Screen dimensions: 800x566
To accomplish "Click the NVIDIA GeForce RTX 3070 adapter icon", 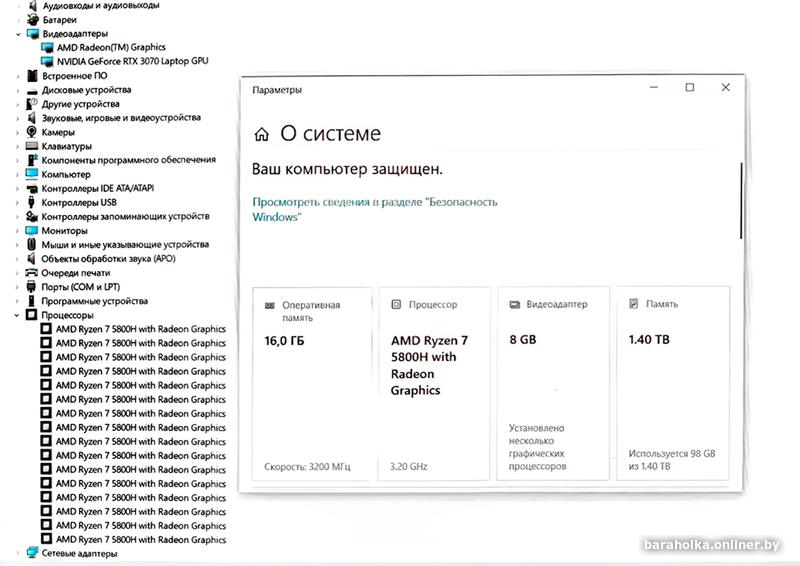I will 47,61.
